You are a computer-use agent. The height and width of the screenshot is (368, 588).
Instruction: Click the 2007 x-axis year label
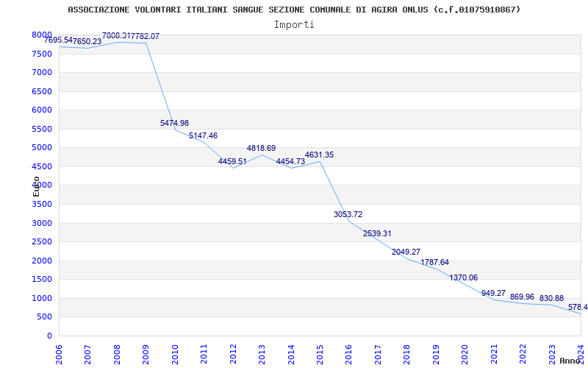point(87,354)
